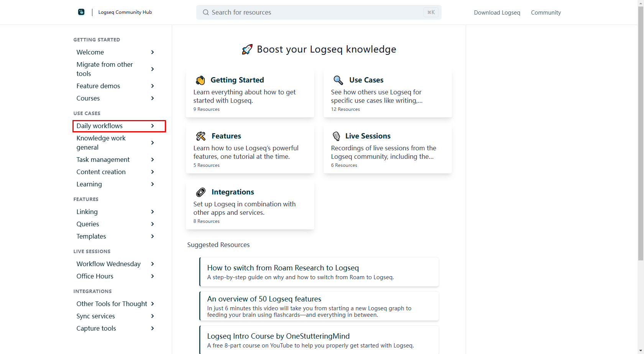Image resolution: width=644 pixels, height=354 pixels.
Task: Click the magnifying glass Use Cases icon
Action: pyautogui.click(x=338, y=80)
